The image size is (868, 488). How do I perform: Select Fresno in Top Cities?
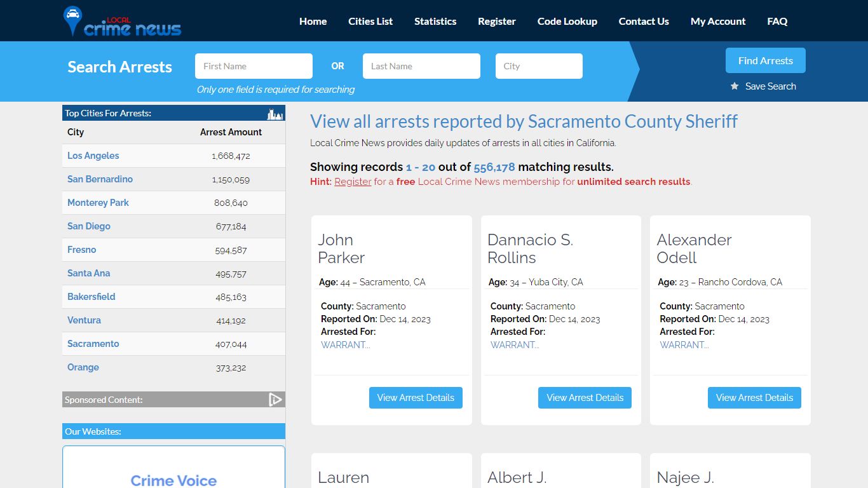click(x=82, y=250)
